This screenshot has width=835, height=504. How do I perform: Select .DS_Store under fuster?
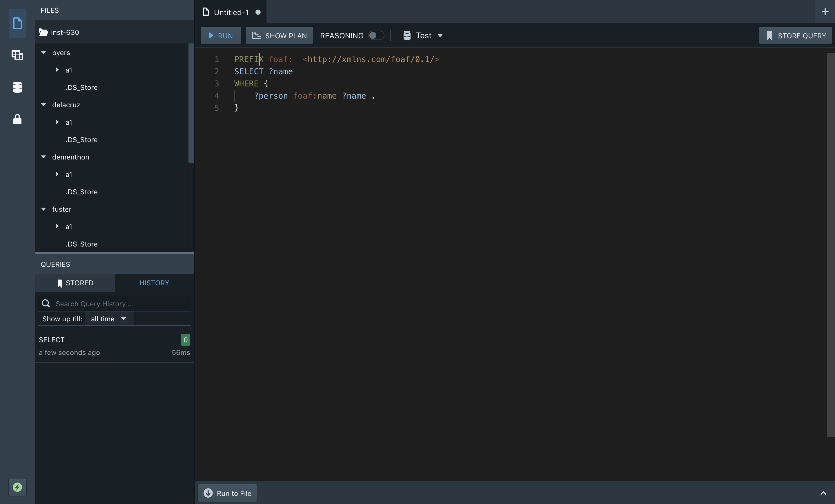pos(82,244)
